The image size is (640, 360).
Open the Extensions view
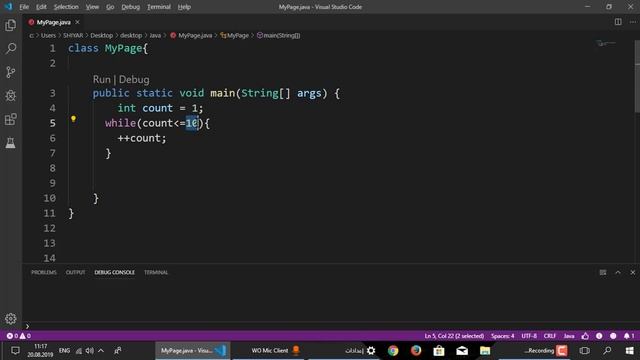11,120
